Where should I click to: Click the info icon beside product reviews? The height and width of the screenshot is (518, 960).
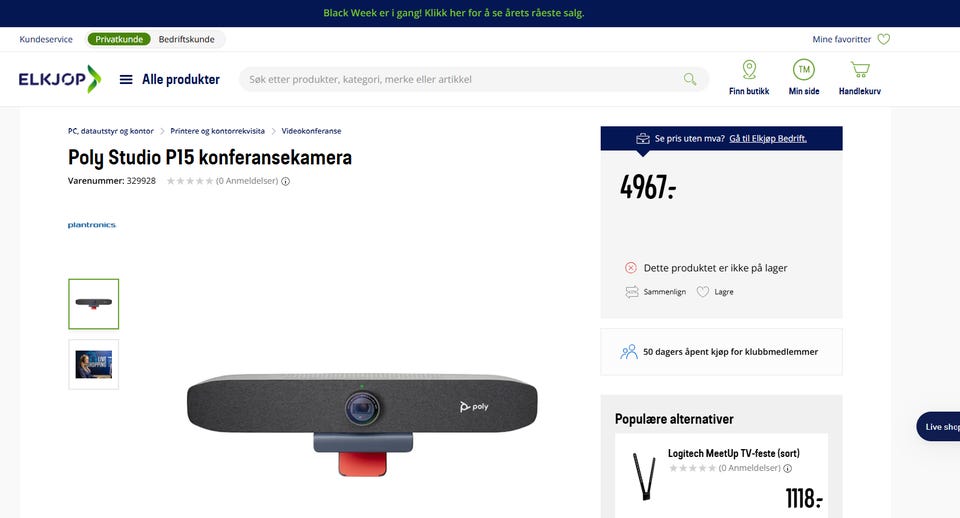(x=285, y=181)
